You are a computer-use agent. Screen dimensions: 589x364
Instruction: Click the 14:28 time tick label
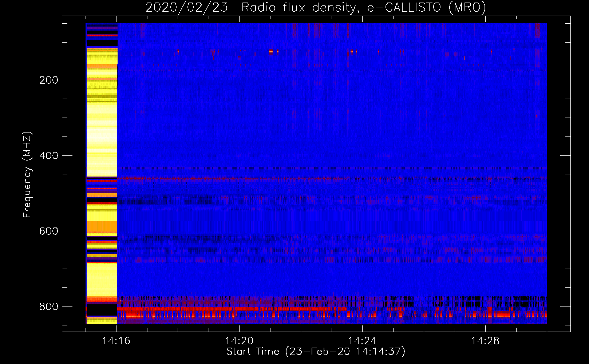pos(485,341)
